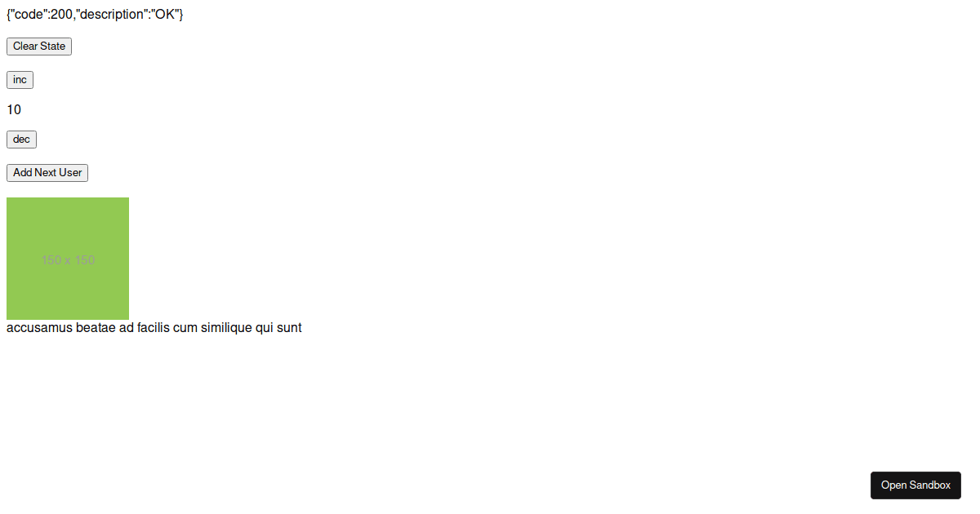980x514 pixels.
Task: Tap the dec button below the counter
Action: (21, 140)
